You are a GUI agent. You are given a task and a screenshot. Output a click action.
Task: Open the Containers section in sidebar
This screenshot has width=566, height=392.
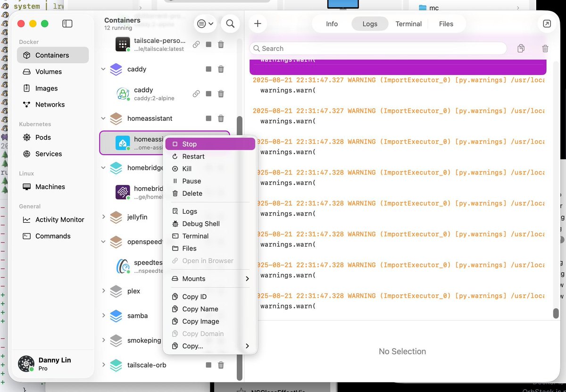coord(53,55)
